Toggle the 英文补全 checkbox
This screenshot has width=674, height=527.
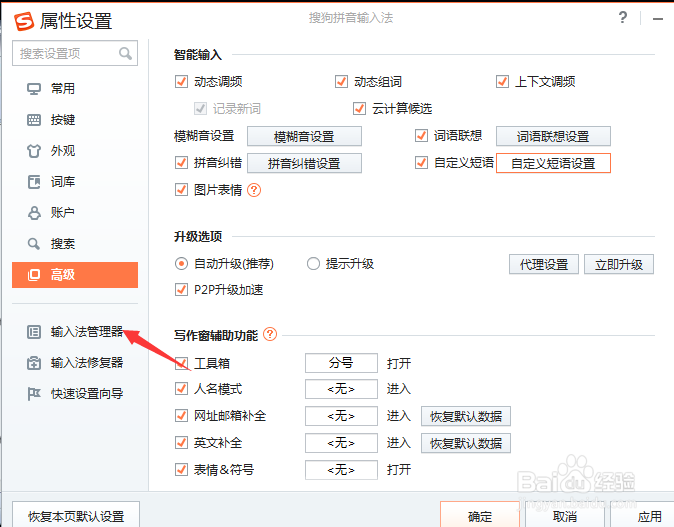coord(181,442)
